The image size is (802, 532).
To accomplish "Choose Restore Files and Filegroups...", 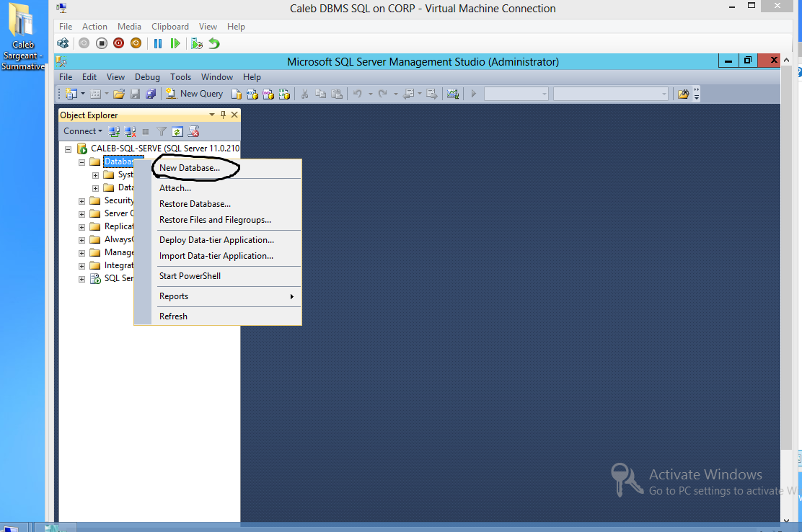I will click(x=216, y=220).
